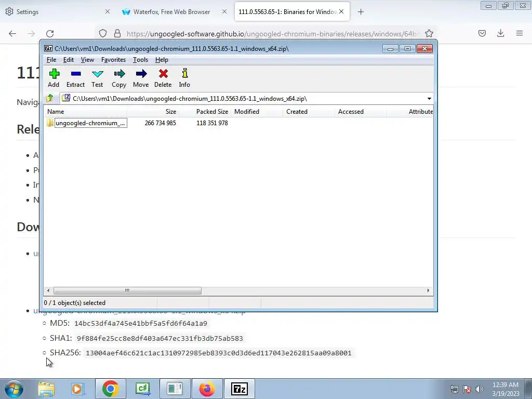Sort by Accessed column header
Viewport: 532px width, 399px height.
[x=361, y=112]
